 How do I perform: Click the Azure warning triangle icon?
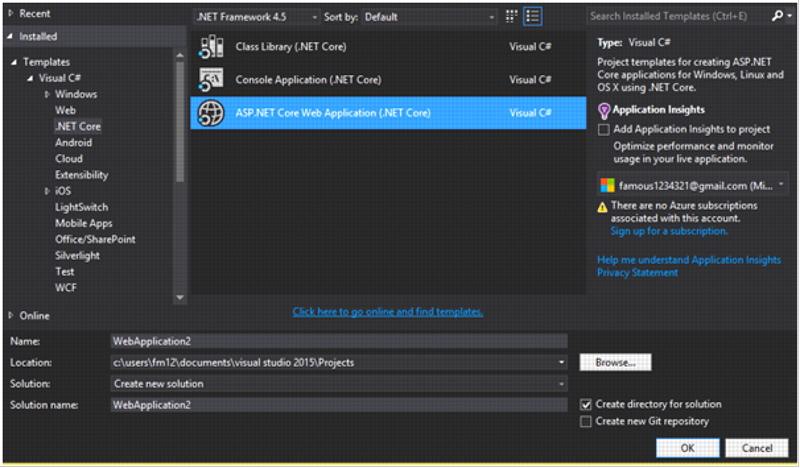(603, 207)
